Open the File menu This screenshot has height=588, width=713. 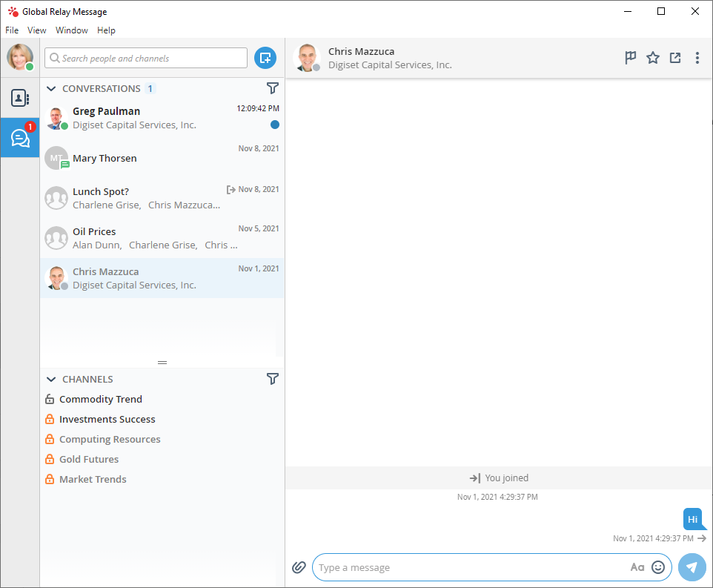12,30
